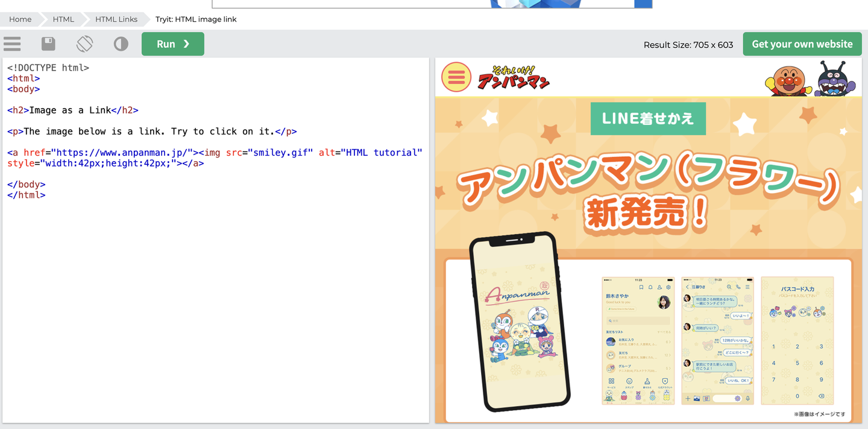Go to Home in the breadcrumb

pyautogui.click(x=20, y=19)
